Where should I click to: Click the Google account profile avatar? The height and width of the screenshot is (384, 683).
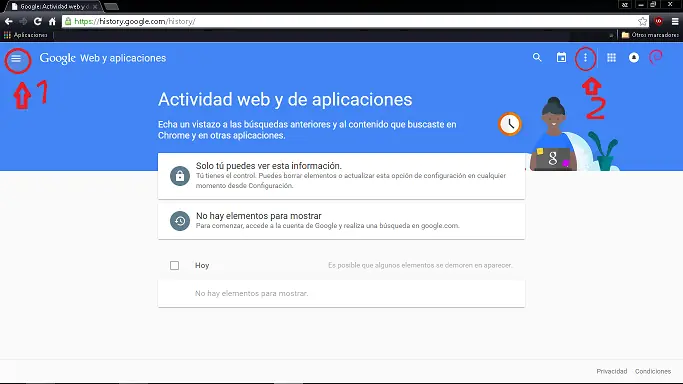pos(656,57)
